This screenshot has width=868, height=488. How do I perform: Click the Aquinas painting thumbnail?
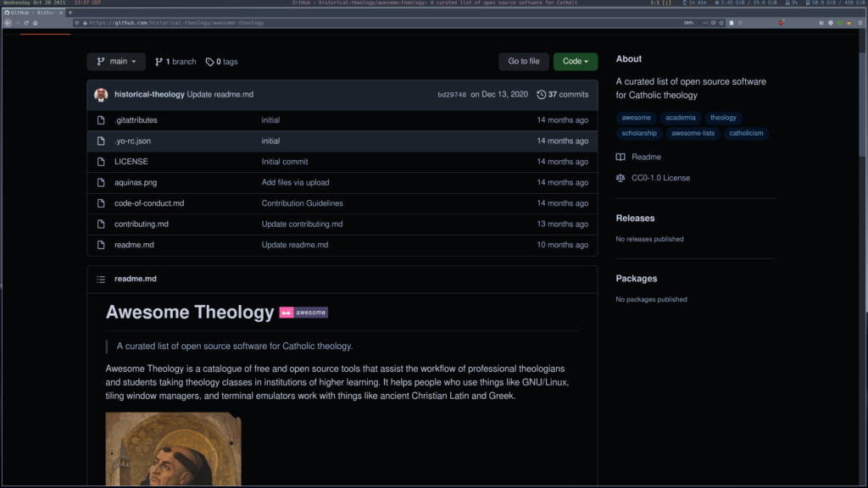(173, 449)
